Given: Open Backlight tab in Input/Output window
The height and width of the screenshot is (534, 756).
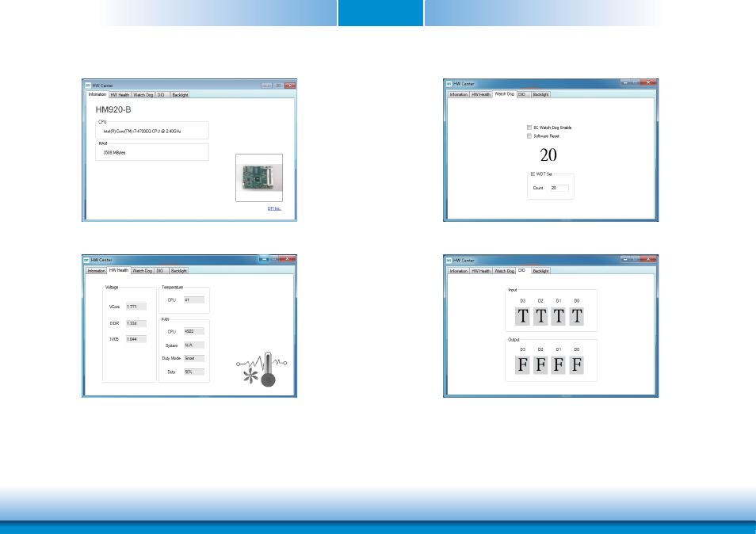Looking at the screenshot, I should click(x=541, y=271).
